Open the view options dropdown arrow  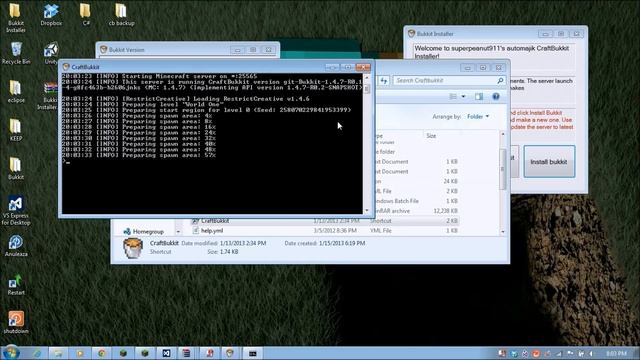pyautogui.click(x=463, y=97)
